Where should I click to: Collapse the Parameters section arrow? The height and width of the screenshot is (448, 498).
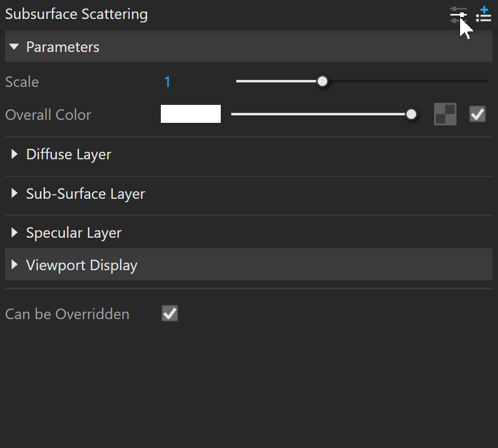(14, 47)
